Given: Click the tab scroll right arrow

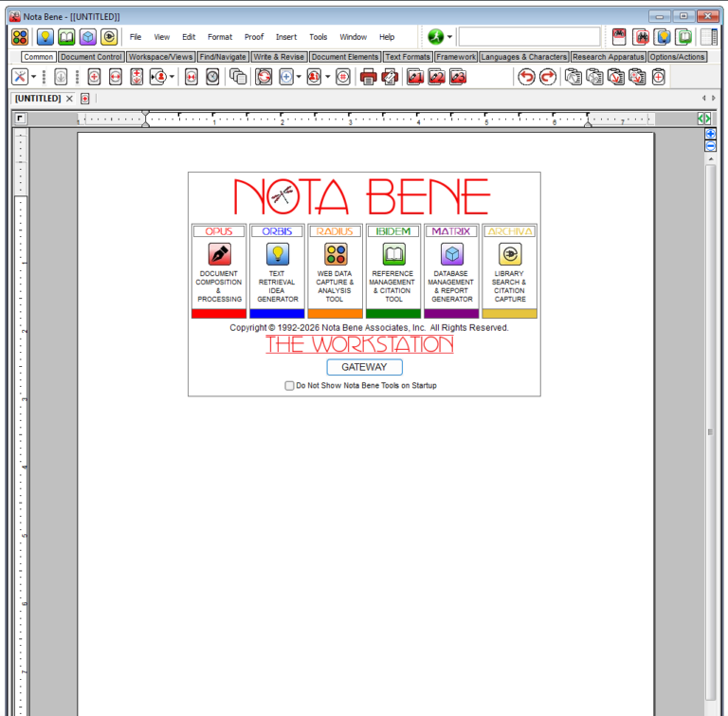Looking at the screenshot, I should tap(714, 98).
